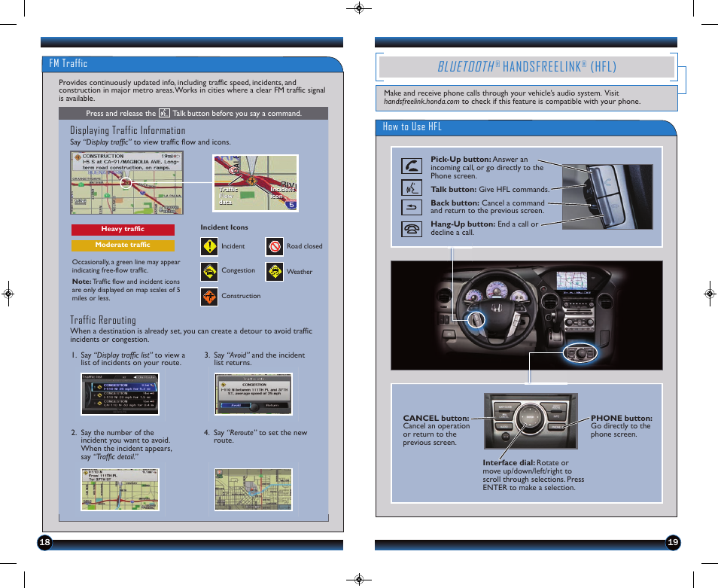
Task: Click the Congestion car icon
Action: click(209, 272)
